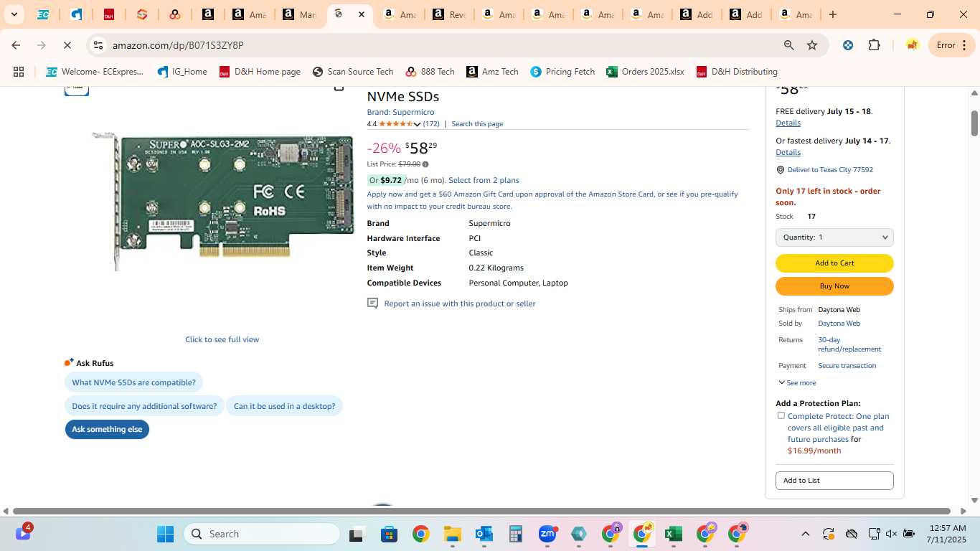
Task: Open Excel from the taskbar
Action: (x=673, y=534)
